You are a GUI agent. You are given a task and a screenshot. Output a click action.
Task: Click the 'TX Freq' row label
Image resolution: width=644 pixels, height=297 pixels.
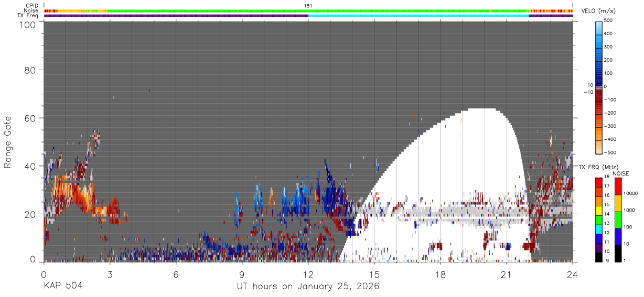point(28,15)
